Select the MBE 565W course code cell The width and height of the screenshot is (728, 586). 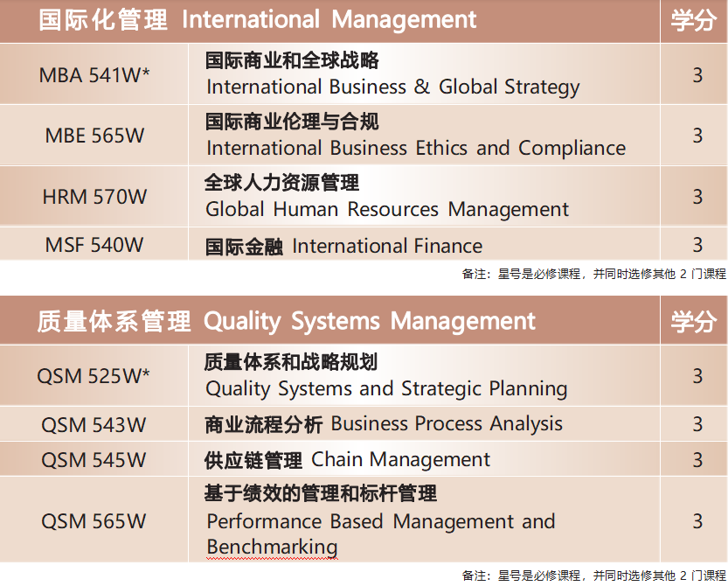click(x=94, y=136)
